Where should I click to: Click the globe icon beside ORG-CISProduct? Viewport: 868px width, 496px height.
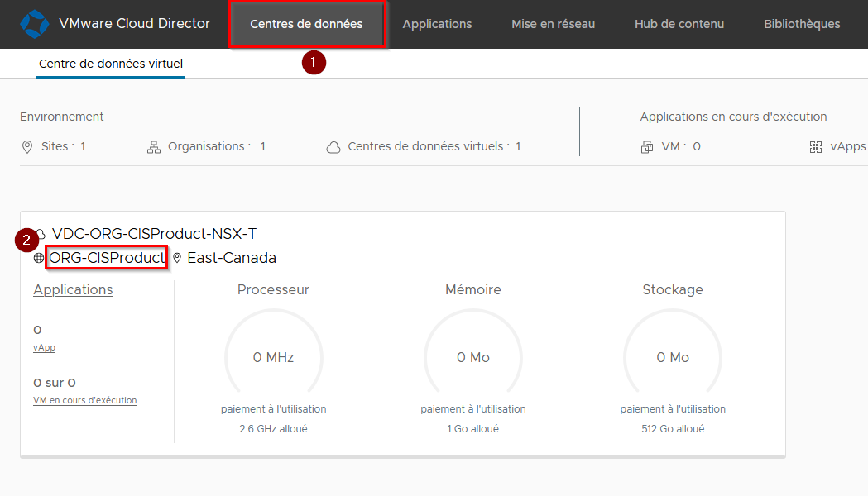[x=39, y=258]
